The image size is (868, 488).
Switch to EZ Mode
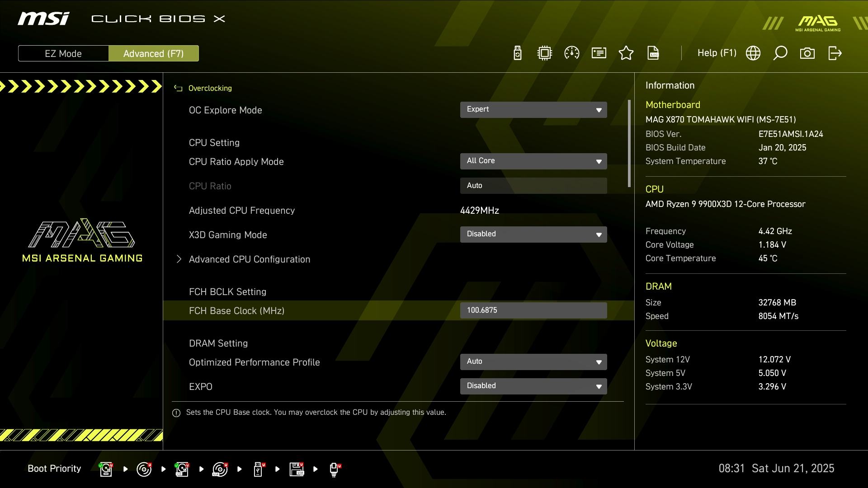tap(63, 53)
